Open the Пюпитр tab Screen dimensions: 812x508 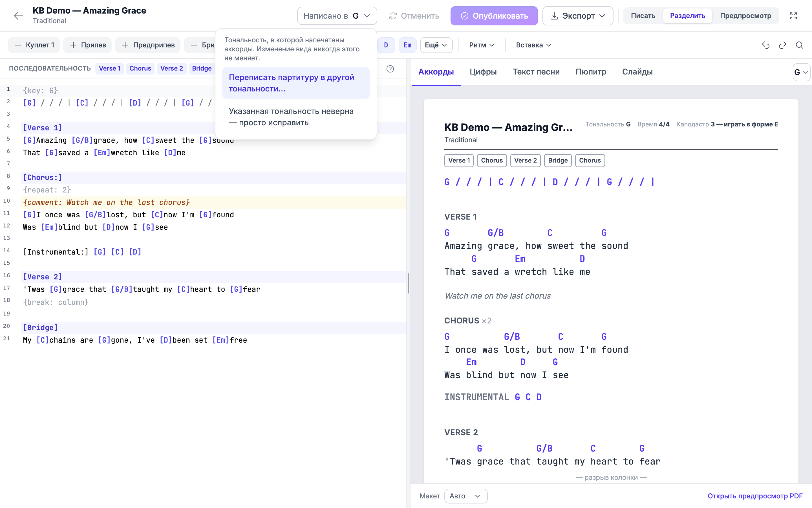(x=591, y=72)
